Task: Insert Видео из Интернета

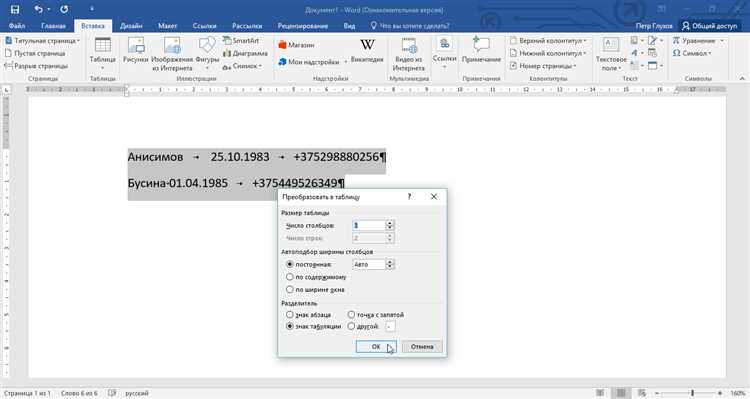Action: point(408,54)
